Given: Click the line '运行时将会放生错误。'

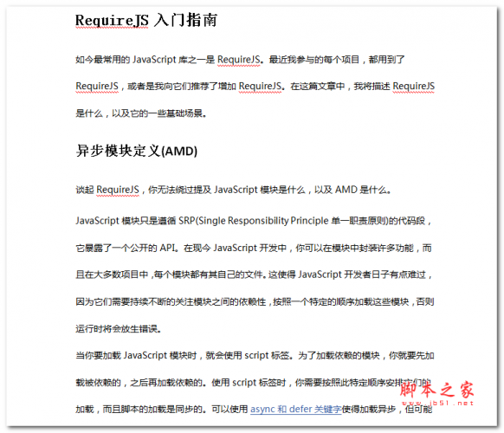Looking at the screenshot, I should (x=119, y=328).
